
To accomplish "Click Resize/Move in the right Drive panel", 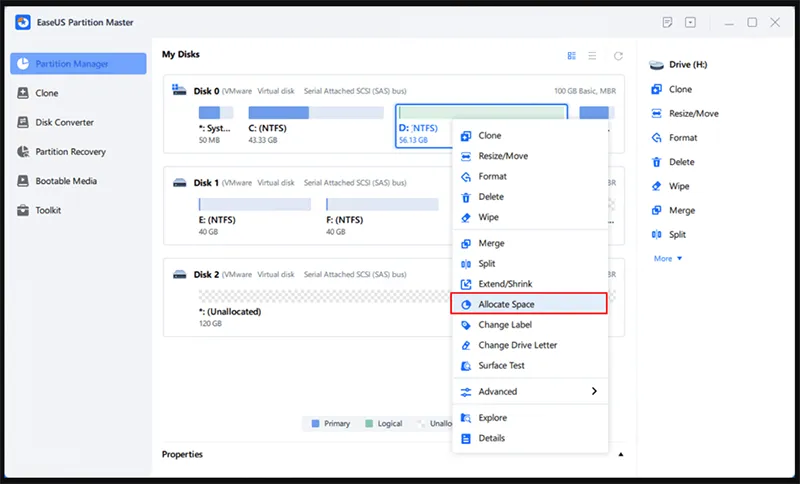I will pyautogui.click(x=685, y=114).
